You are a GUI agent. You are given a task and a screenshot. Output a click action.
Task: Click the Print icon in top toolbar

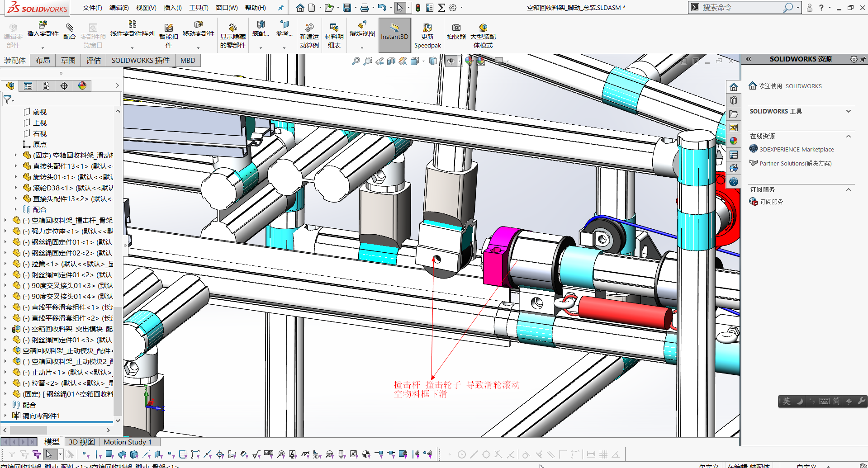365,8
